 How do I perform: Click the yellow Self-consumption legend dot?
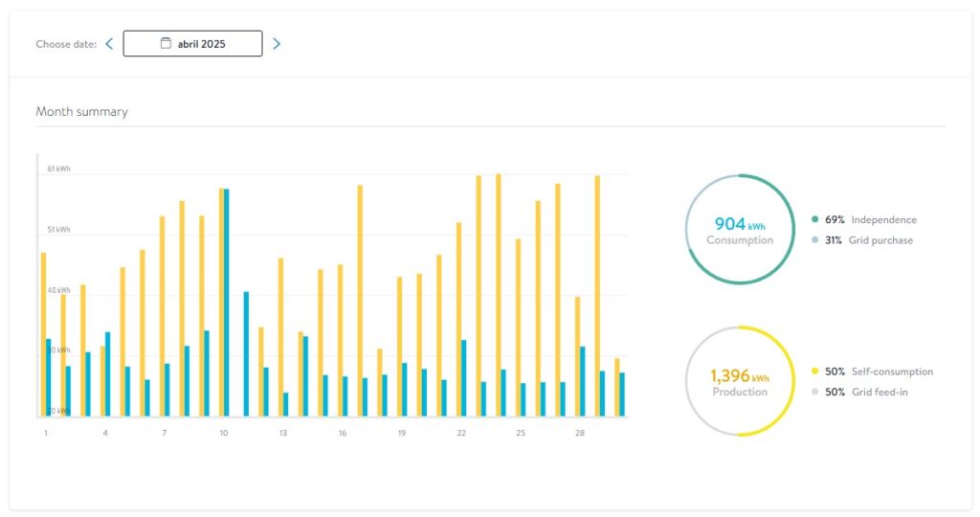coord(814,371)
